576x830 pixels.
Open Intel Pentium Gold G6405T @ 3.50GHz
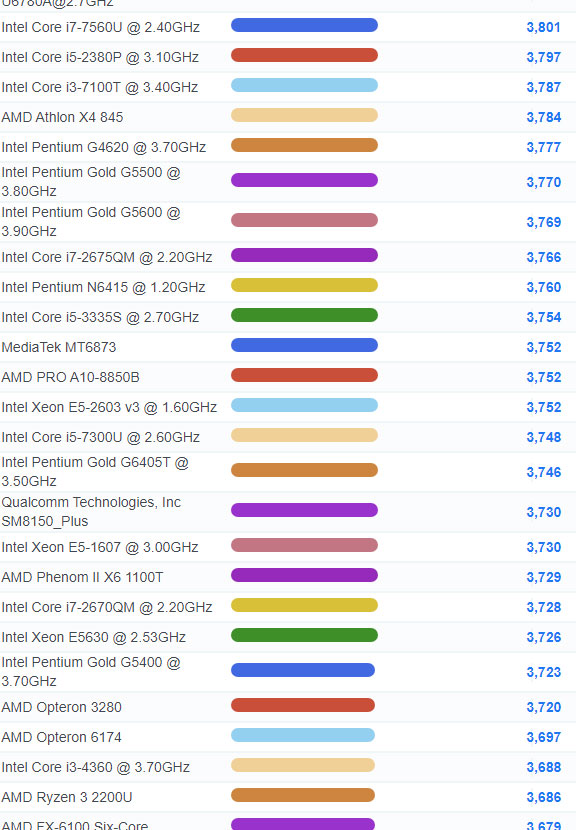(95, 472)
